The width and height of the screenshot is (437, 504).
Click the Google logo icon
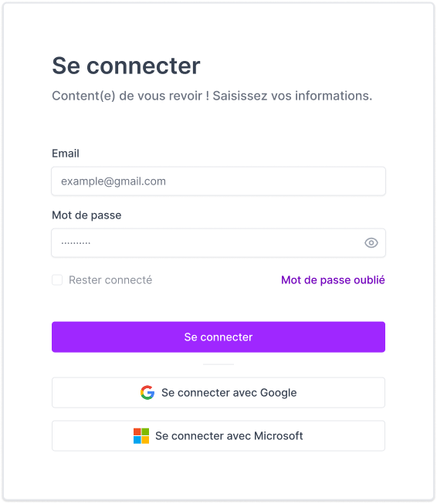point(147,392)
